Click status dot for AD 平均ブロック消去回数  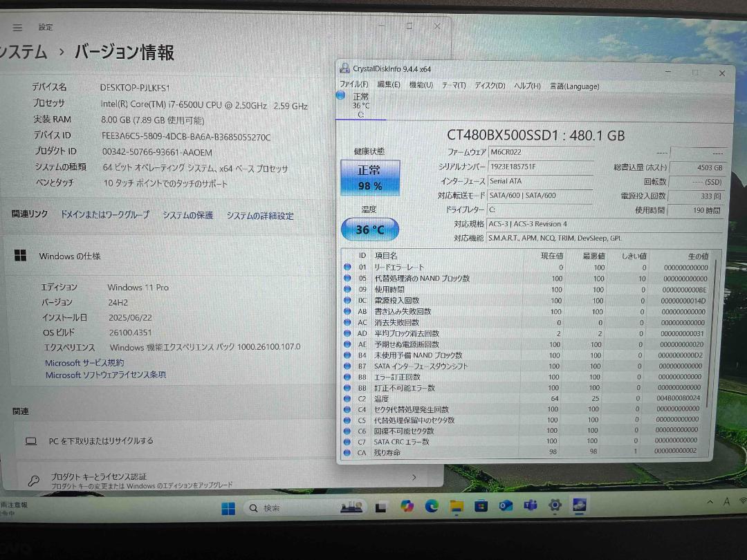347,333
